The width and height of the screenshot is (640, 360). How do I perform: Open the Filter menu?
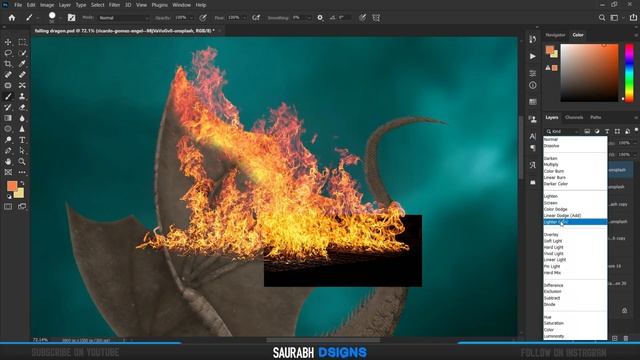pos(114,5)
